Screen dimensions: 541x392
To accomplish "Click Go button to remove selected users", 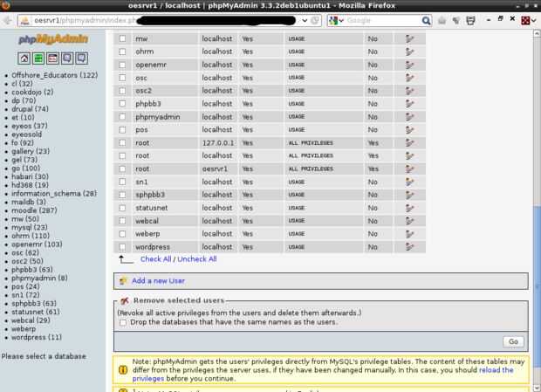I will tap(513, 341).
